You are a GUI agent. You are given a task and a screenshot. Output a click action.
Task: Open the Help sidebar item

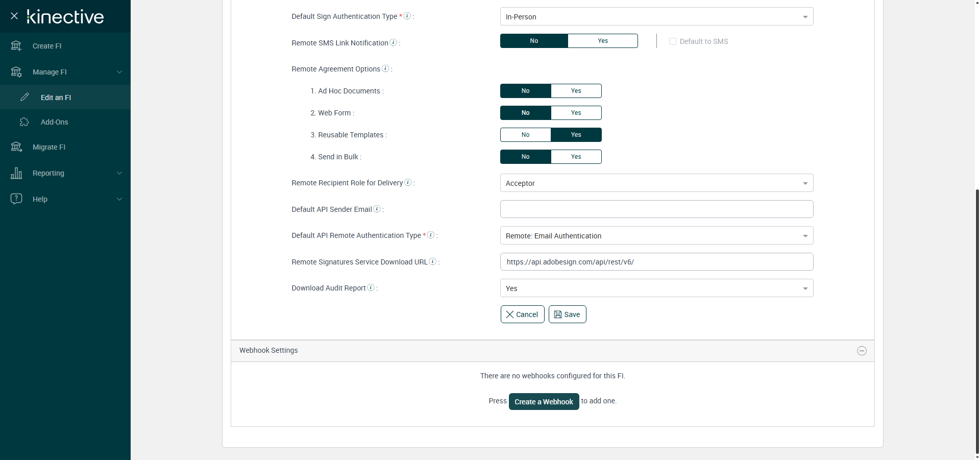coord(65,199)
